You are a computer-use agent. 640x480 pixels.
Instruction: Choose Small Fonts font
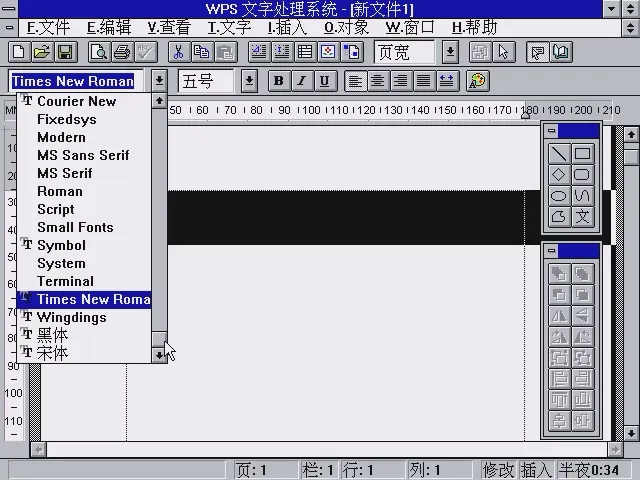tap(84, 227)
